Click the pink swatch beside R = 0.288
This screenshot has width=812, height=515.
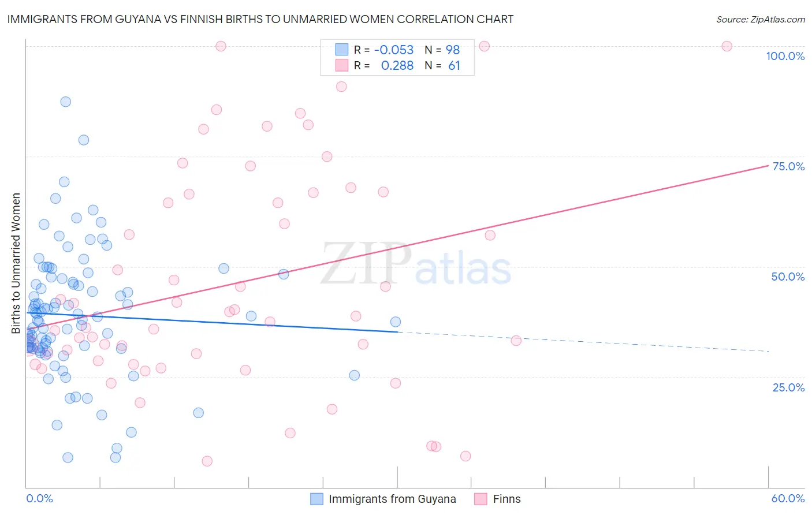coord(342,65)
